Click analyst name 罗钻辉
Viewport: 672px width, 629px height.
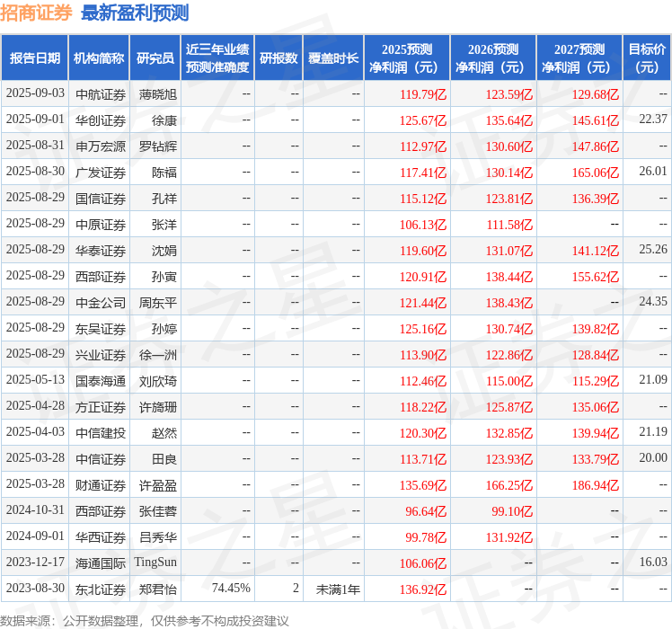pos(158,146)
